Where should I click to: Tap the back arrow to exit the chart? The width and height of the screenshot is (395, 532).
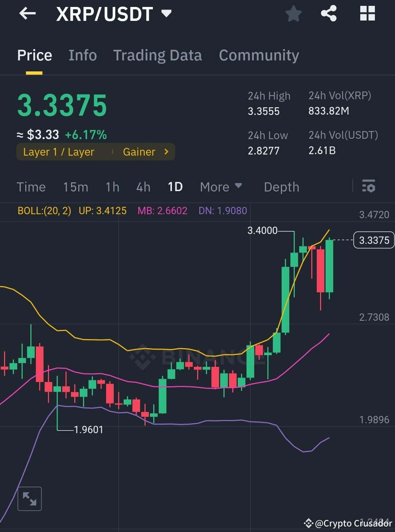[x=27, y=14]
